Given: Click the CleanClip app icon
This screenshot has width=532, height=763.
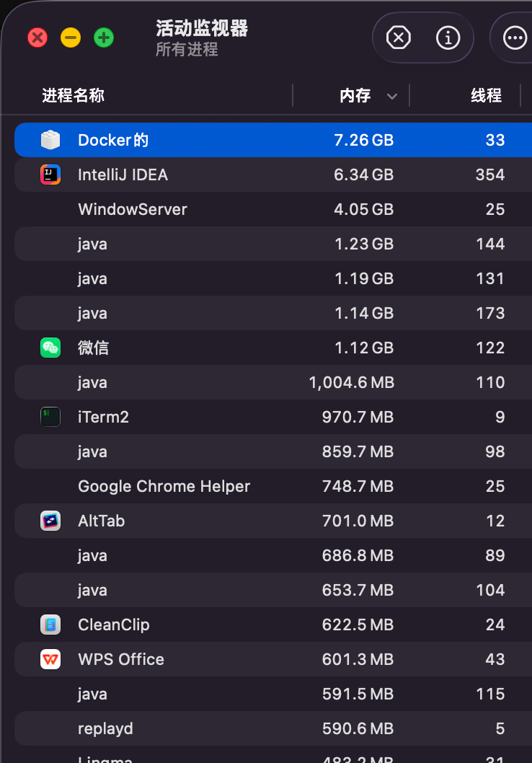Looking at the screenshot, I should click(50, 625).
